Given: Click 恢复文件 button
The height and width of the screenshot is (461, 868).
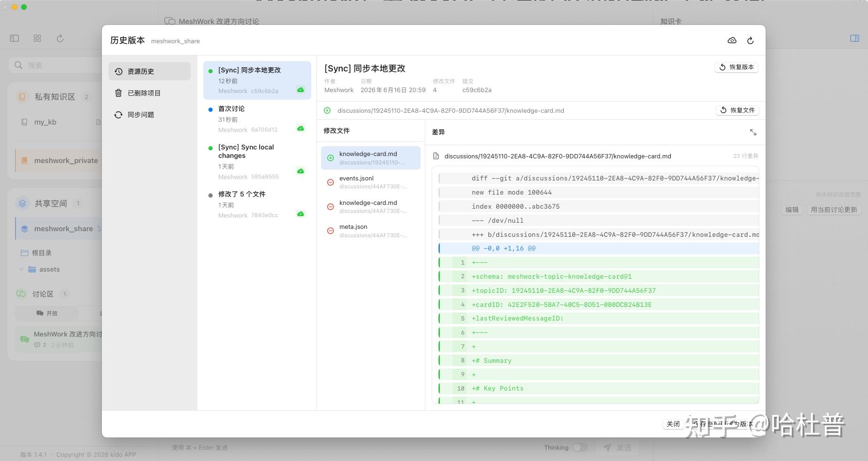Looking at the screenshot, I should tap(737, 110).
